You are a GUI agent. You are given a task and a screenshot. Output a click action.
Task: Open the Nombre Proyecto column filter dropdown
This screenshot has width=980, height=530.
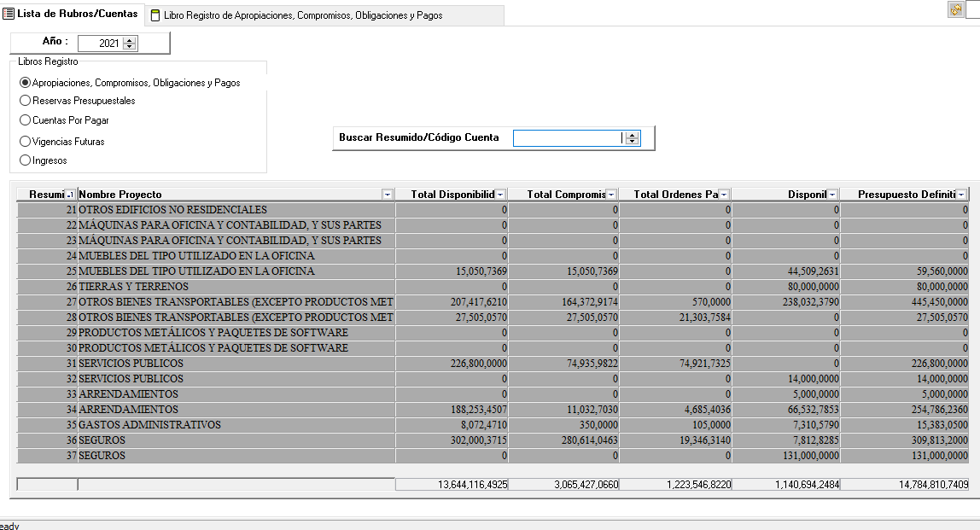(388, 195)
